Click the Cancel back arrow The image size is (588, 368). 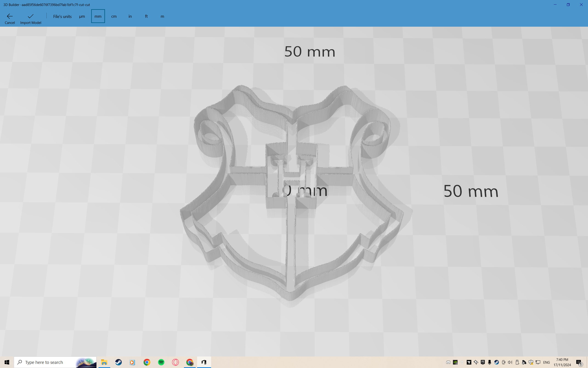tap(10, 18)
